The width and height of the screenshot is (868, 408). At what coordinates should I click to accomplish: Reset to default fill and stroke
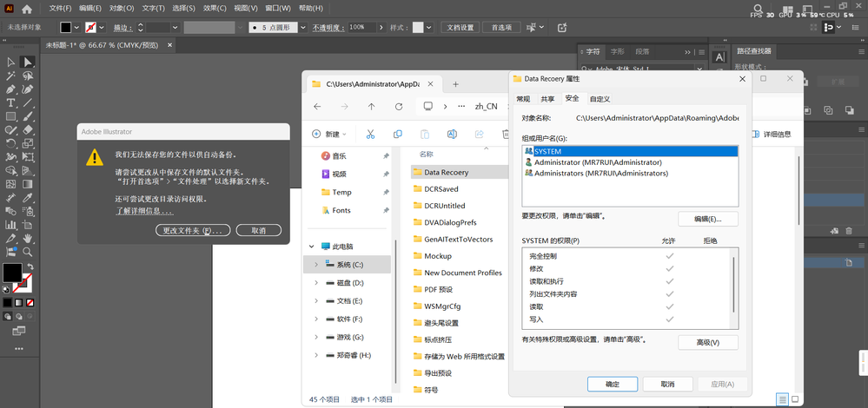pos(5,289)
